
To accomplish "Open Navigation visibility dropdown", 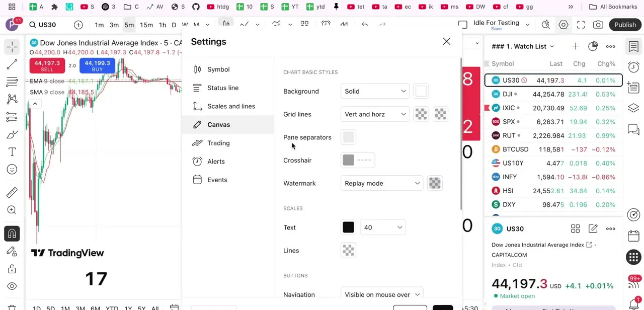I will pyautogui.click(x=382, y=294).
